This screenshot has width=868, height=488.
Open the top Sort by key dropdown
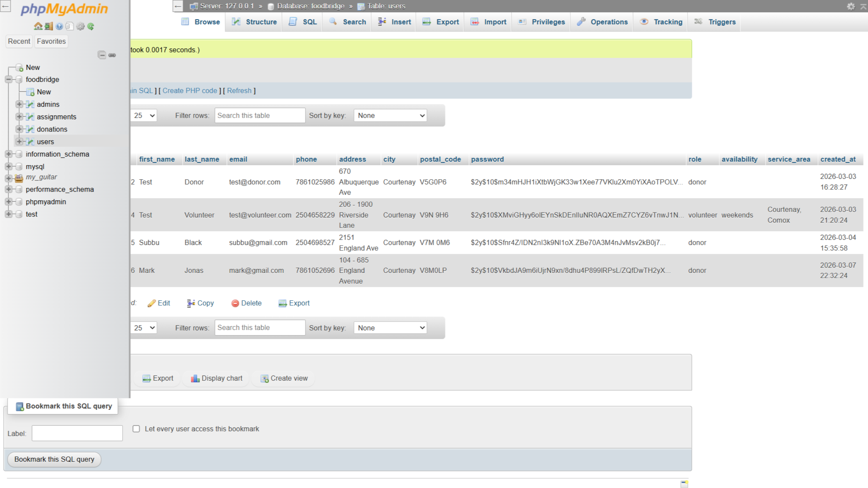(390, 116)
